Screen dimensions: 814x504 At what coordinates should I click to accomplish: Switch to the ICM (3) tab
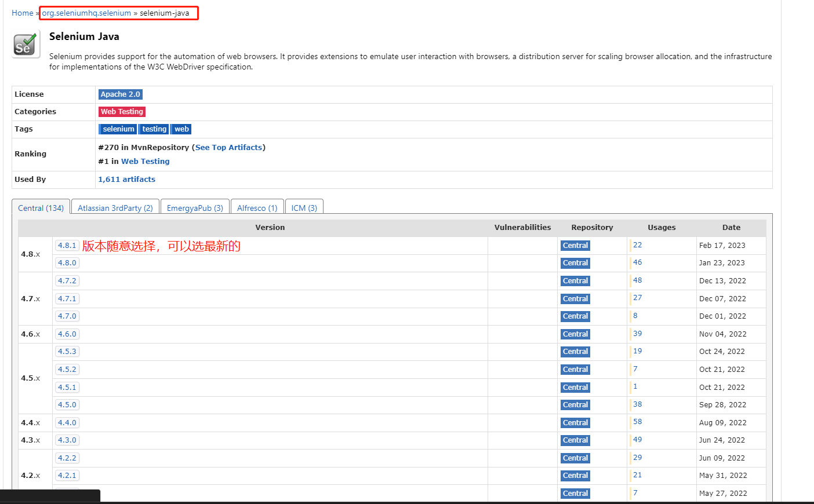304,206
